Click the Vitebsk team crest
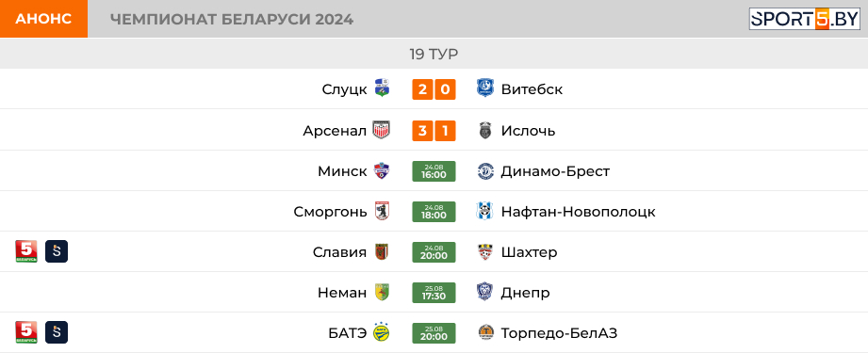Image resolution: width=868 pixels, height=353 pixels. (x=485, y=88)
